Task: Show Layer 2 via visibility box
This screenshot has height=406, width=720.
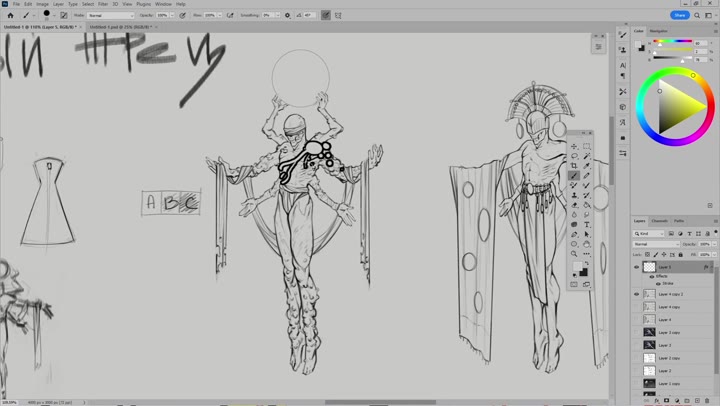Action: [x=636, y=371]
